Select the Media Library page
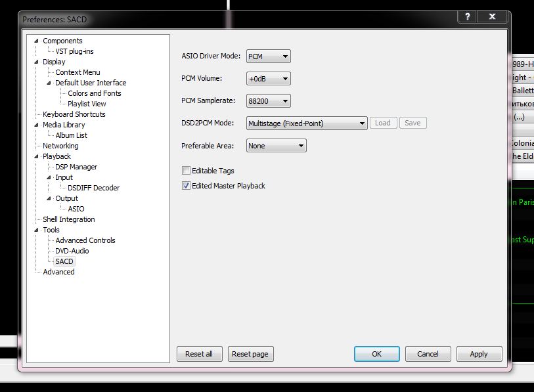534x392 pixels. click(x=64, y=125)
